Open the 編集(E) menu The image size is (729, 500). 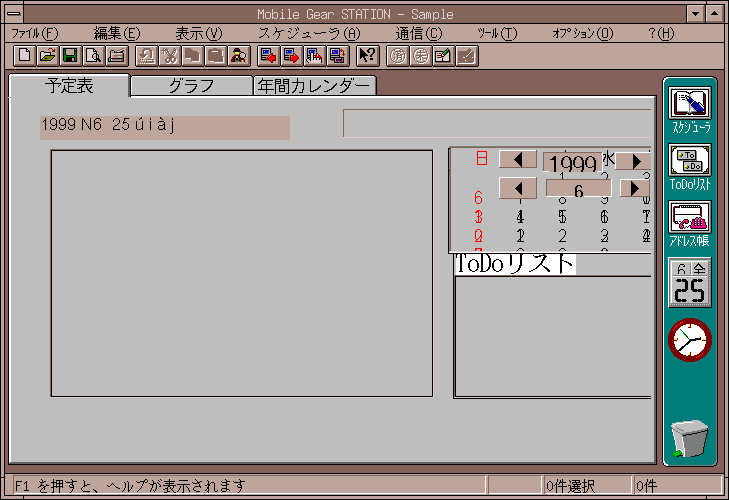click(117, 33)
